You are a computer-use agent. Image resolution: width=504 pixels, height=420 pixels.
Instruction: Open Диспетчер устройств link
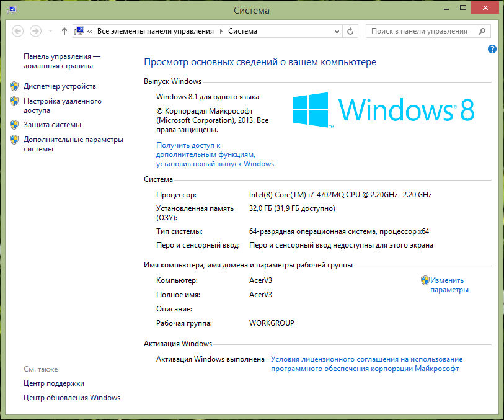point(60,86)
